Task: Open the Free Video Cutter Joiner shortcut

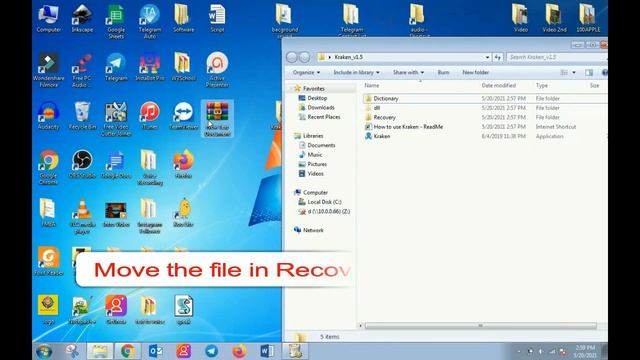Action: 116,119
